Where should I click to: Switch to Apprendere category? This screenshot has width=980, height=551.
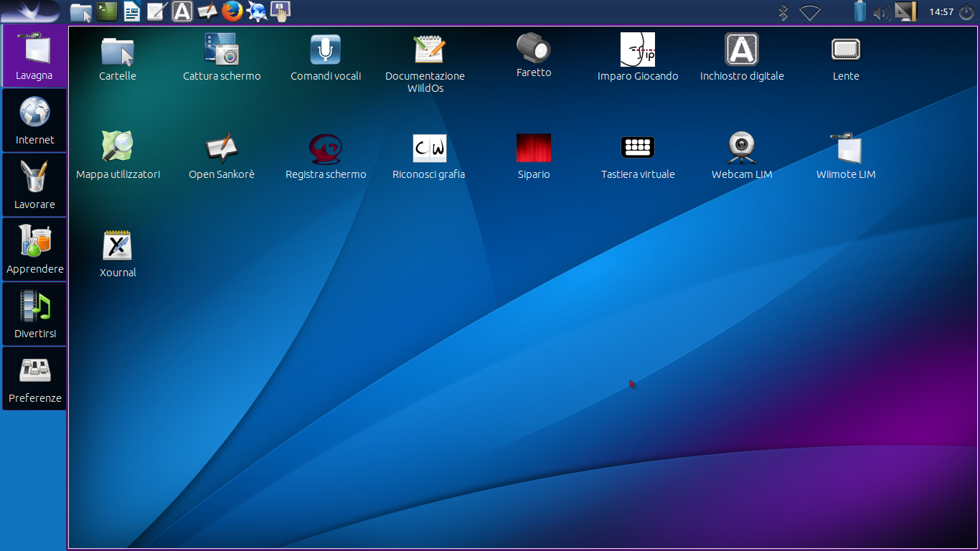point(34,250)
